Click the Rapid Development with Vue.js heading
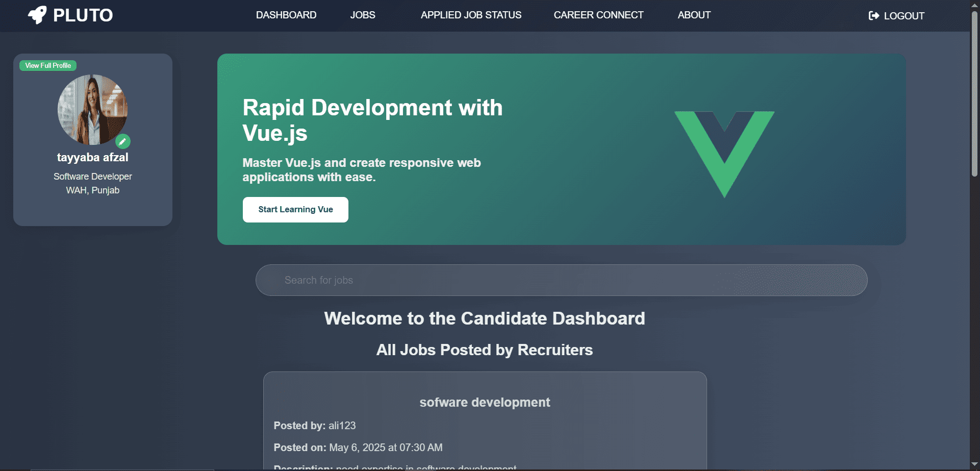The height and width of the screenshot is (471, 980). pos(372,120)
